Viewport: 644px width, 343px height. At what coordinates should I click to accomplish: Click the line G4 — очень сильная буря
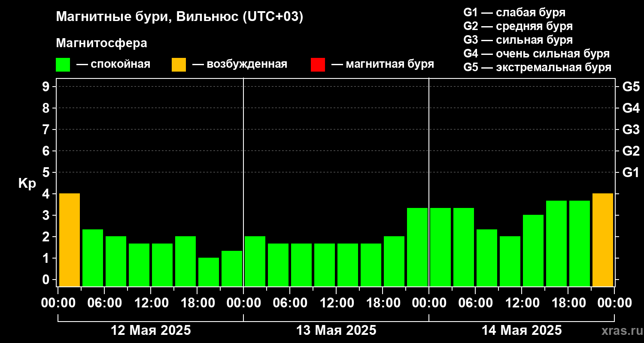click(x=537, y=54)
